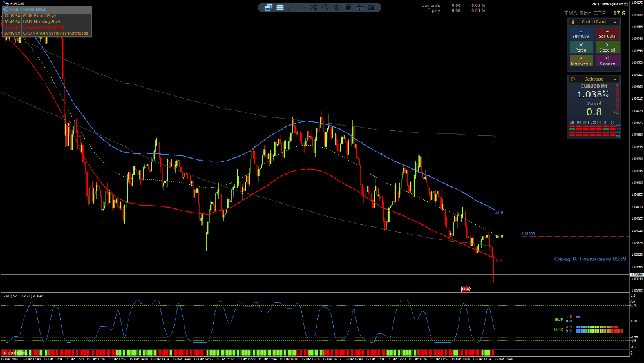Screen dimensions: 644x363
Task: Click the spread and new candle timer text
Action: point(590,259)
